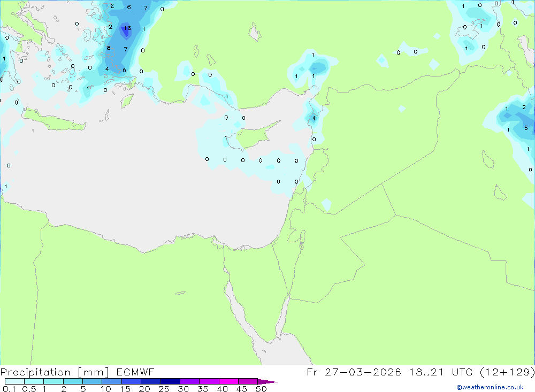The image size is (535, 392).
Task: Click the forecast step "(12+129)"
Action: tap(507, 372)
